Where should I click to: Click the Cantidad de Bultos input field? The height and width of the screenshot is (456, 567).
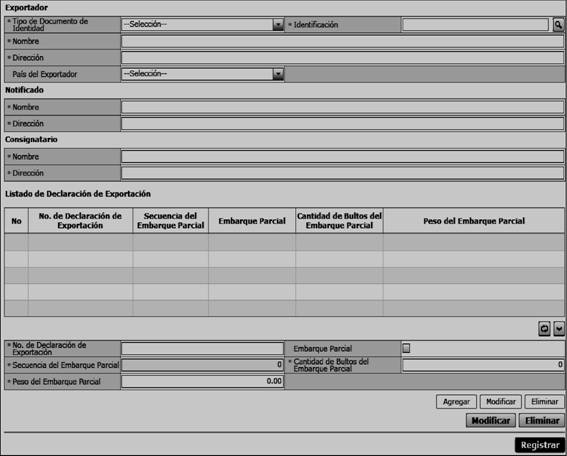pos(483,365)
